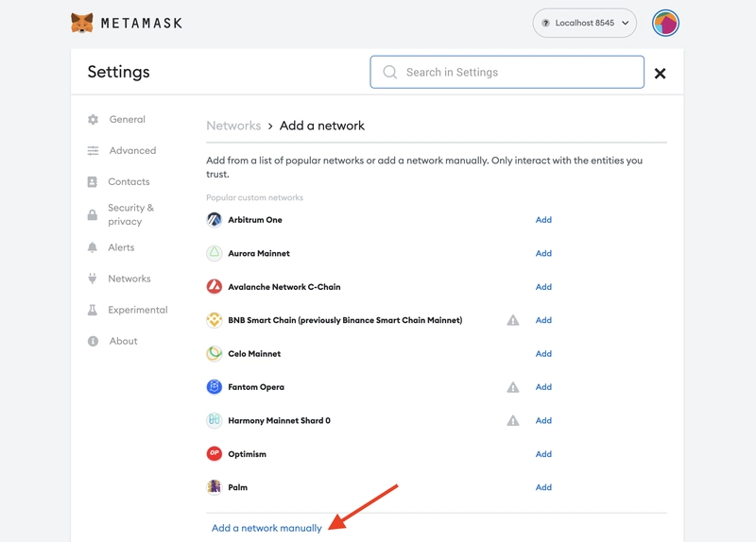
Task: Add the Aurora Mainnet network
Action: (x=543, y=253)
